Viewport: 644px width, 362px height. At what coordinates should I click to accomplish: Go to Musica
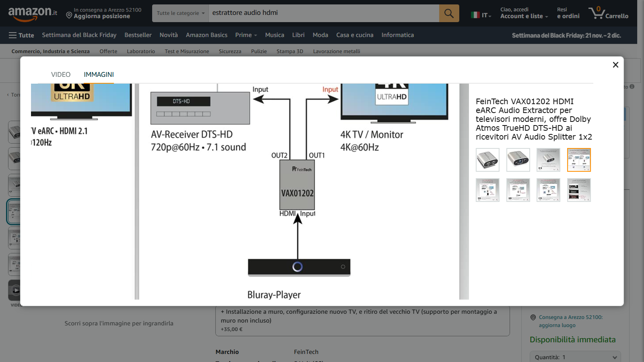pos(275,35)
